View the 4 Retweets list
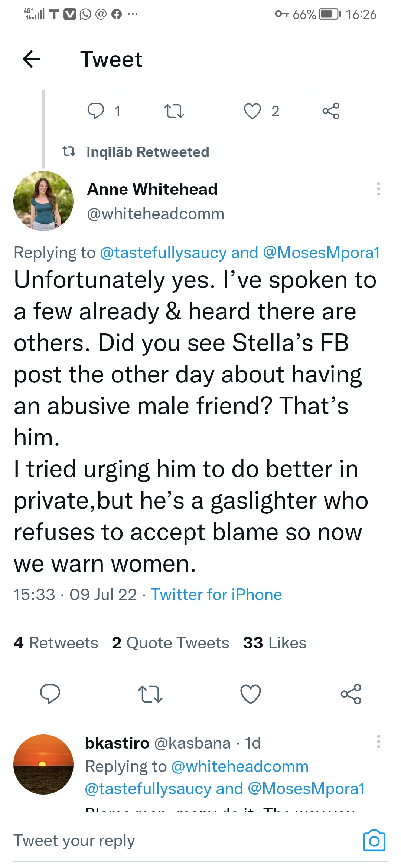401x868 pixels. (x=56, y=643)
